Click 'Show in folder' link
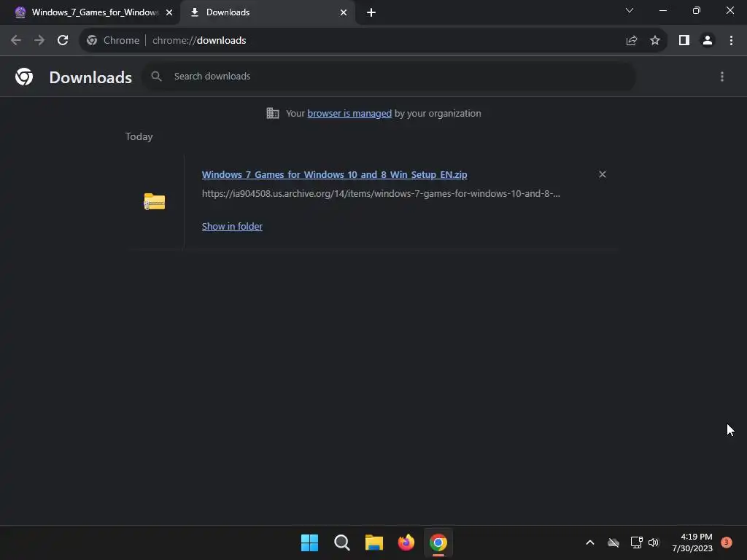The width and height of the screenshot is (747, 560). 232,227
